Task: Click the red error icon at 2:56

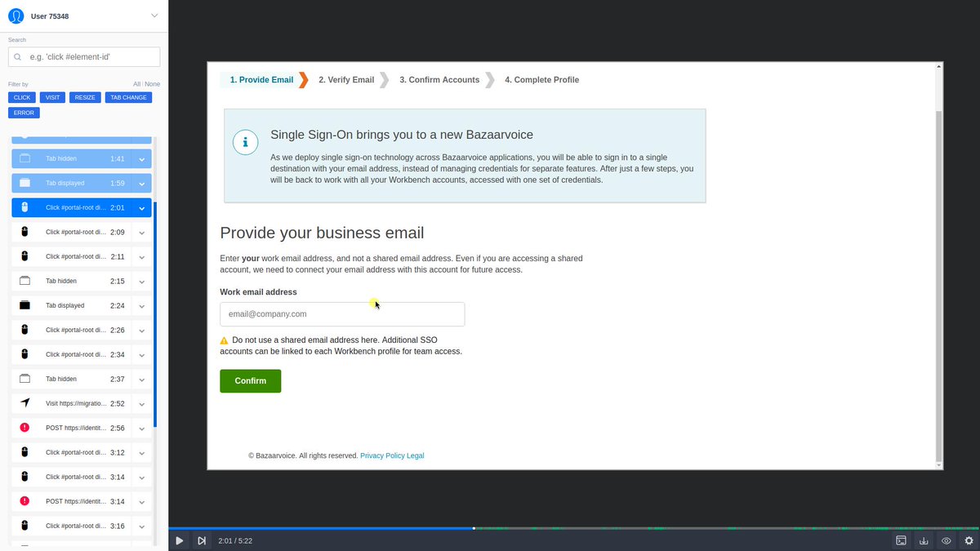Action: coord(24,428)
